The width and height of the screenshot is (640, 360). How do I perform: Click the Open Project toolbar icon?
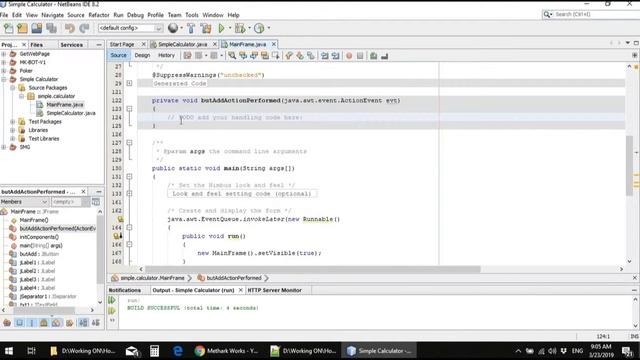(x=37, y=28)
